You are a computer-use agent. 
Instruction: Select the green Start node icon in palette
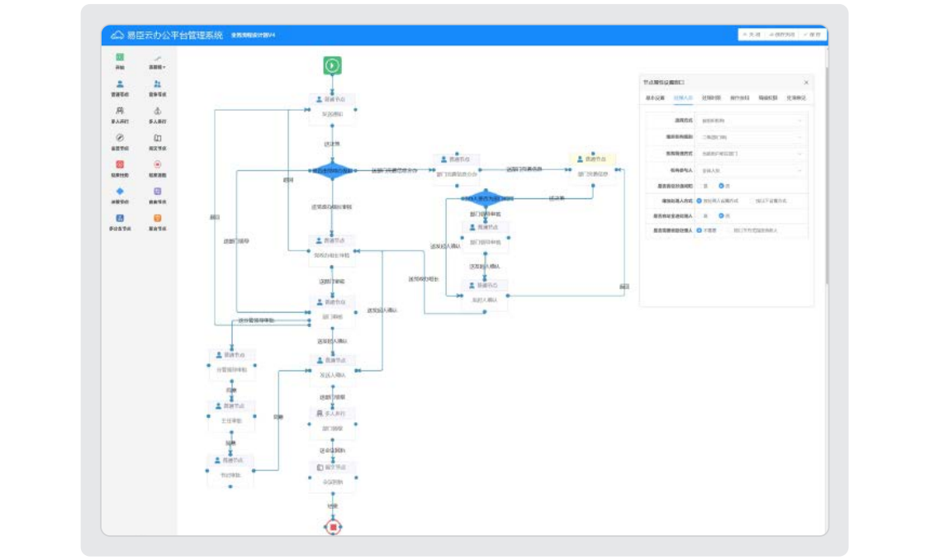[120, 57]
